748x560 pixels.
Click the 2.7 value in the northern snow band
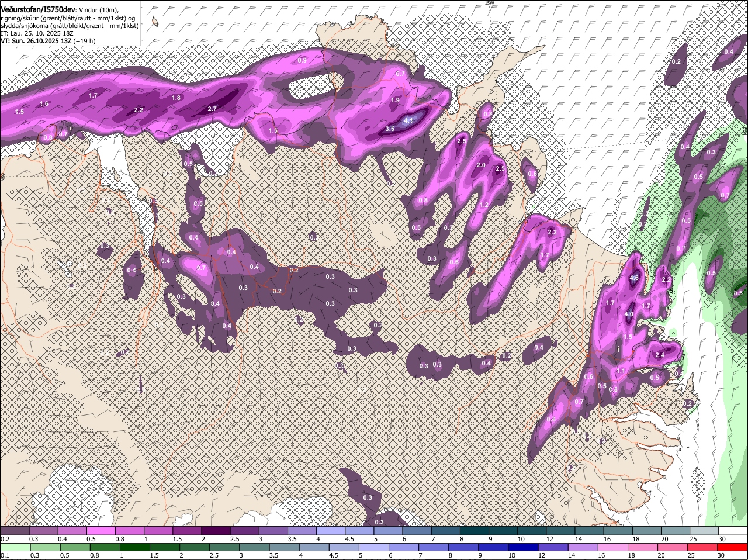(x=212, y=109)
